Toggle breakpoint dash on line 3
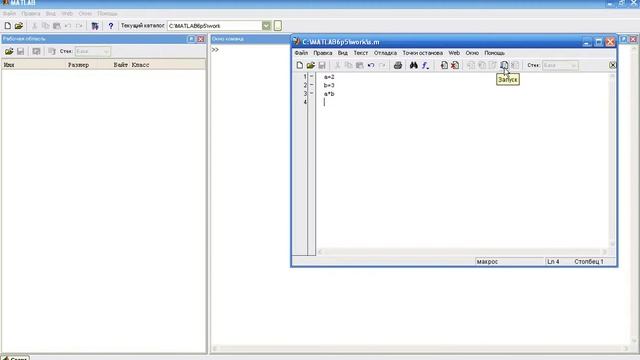 311,93
